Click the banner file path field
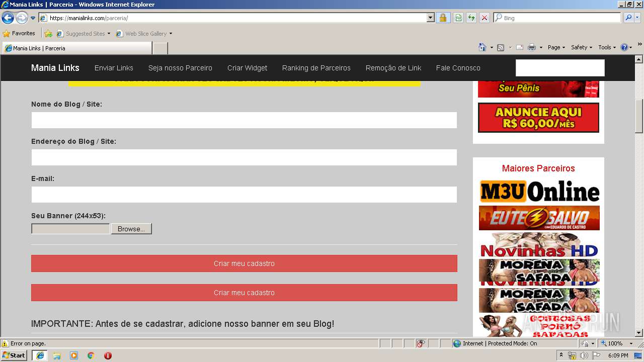 coord(70,229)
